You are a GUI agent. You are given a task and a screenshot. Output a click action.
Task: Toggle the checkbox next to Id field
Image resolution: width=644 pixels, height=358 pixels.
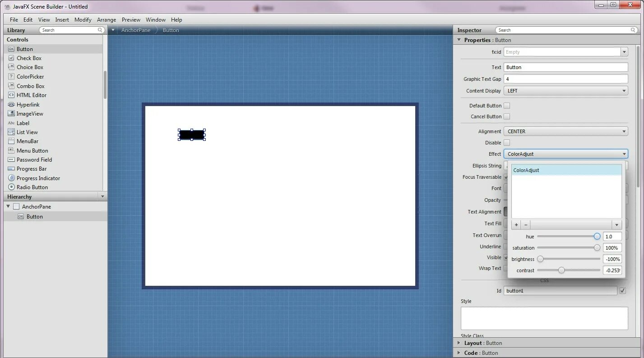pyautogui.click(x=623, y=291)
